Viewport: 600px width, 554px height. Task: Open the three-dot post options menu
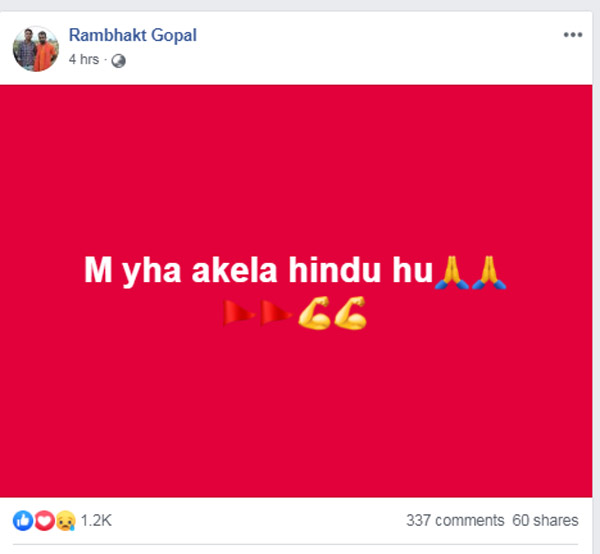[572, 35]
